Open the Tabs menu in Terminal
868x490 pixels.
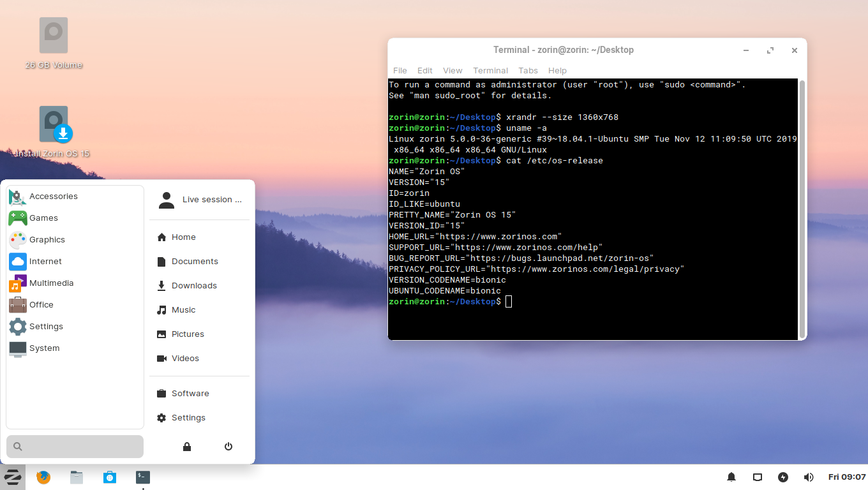point(528,71)
